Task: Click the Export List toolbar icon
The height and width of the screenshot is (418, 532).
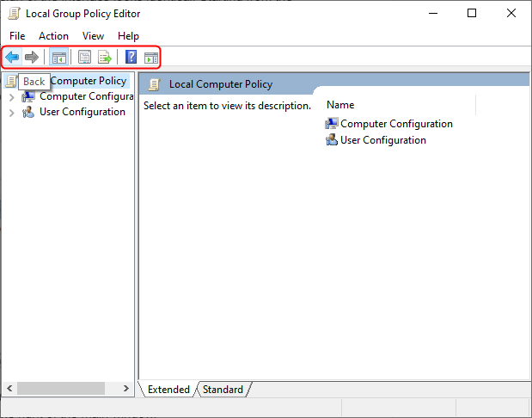Action: (105, 57)
